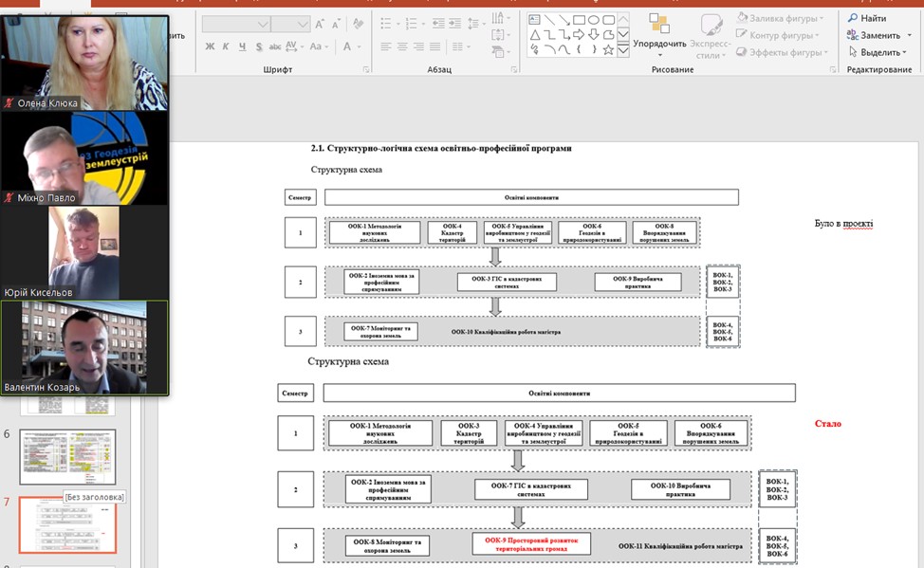
Task: Open the font name combo box
Action: (x=264, y=24)
